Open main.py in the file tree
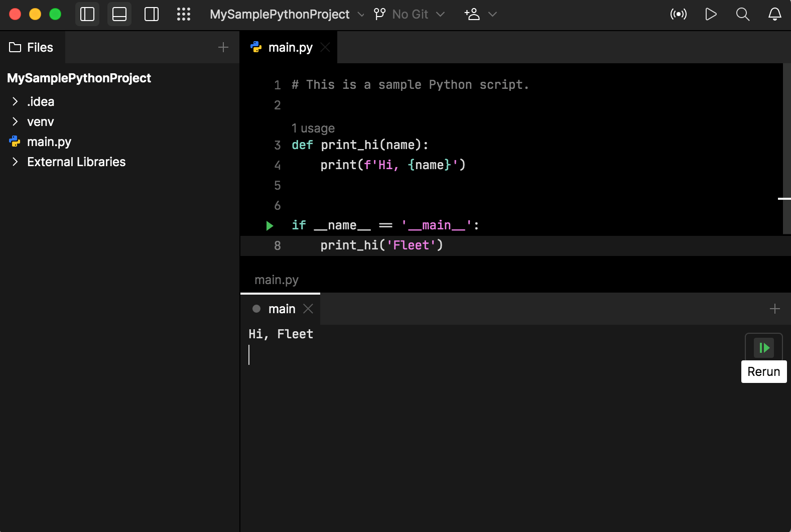The height and width of the screenshot is (532, 791). pyautogui.click(x=49, y=142)
